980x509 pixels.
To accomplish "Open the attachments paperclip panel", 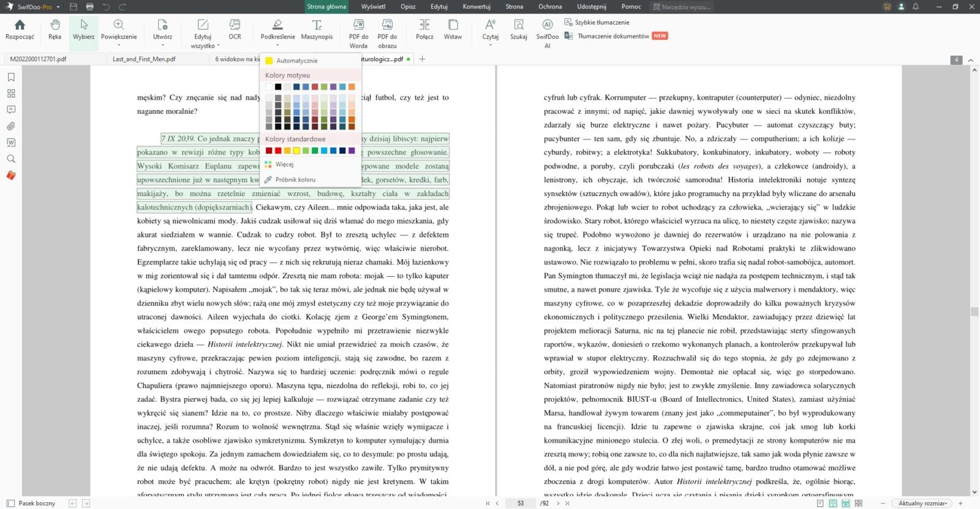I will pos(11,126).
